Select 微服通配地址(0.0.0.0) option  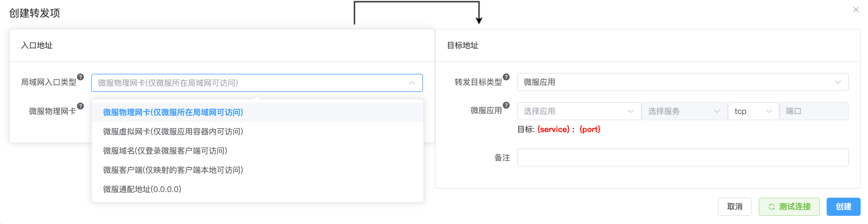tap(257, 189)
